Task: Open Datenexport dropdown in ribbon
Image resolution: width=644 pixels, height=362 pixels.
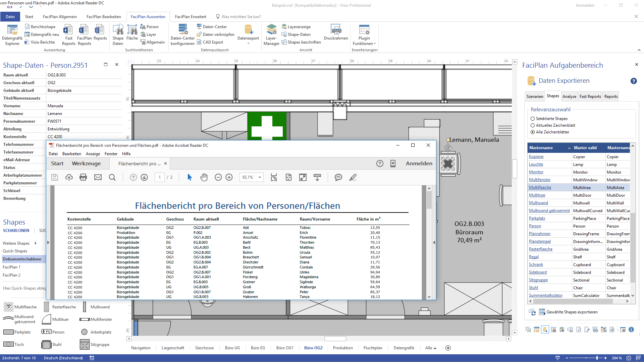Action: (x=248, y=35)
